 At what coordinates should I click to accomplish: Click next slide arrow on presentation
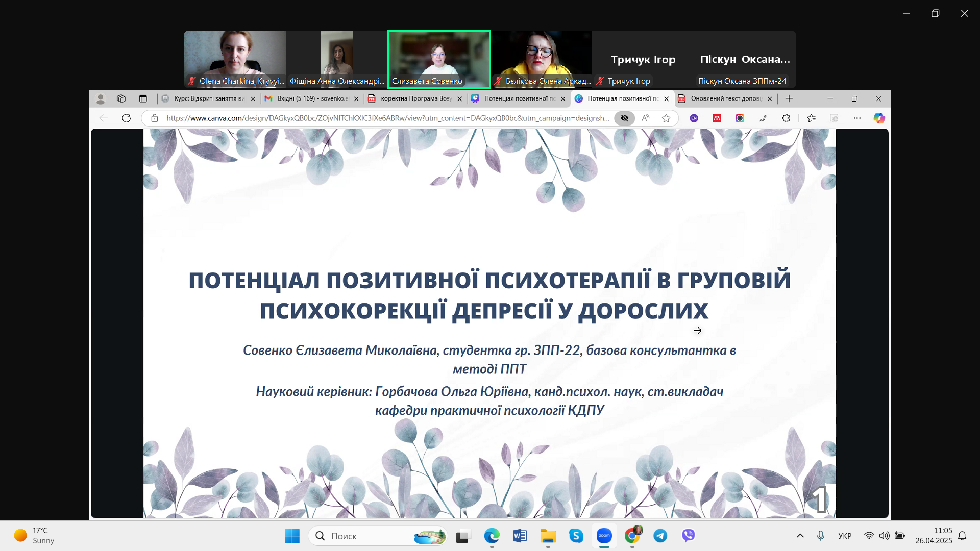(697, 331)
